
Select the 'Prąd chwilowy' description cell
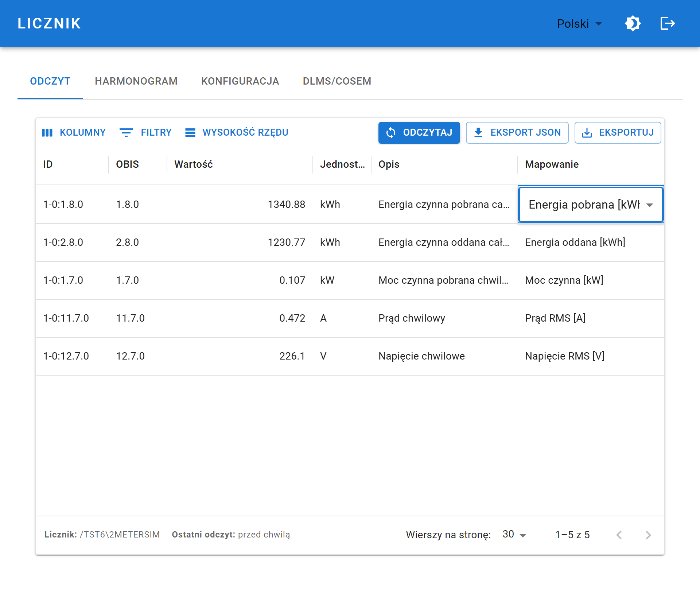[444, 318]
